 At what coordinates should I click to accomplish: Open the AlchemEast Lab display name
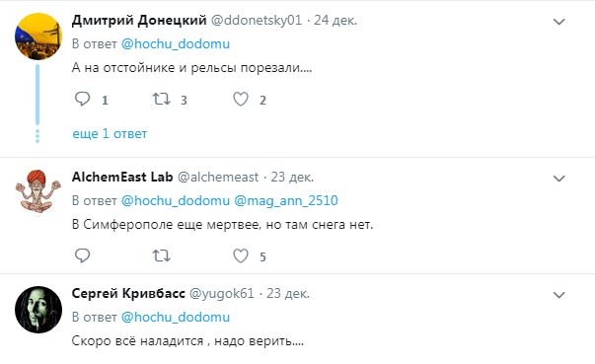point(122,178)
